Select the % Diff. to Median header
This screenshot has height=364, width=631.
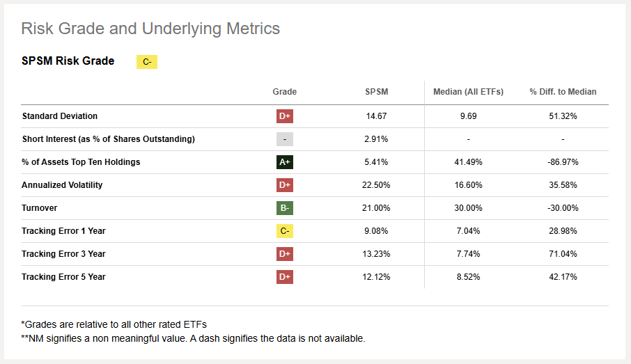click(563, 92)
